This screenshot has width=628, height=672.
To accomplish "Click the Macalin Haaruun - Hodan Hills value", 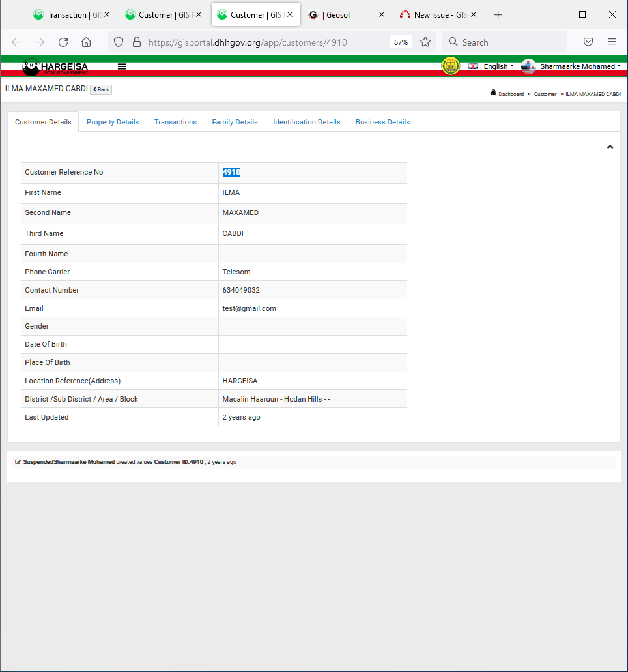I will [276, 399].
